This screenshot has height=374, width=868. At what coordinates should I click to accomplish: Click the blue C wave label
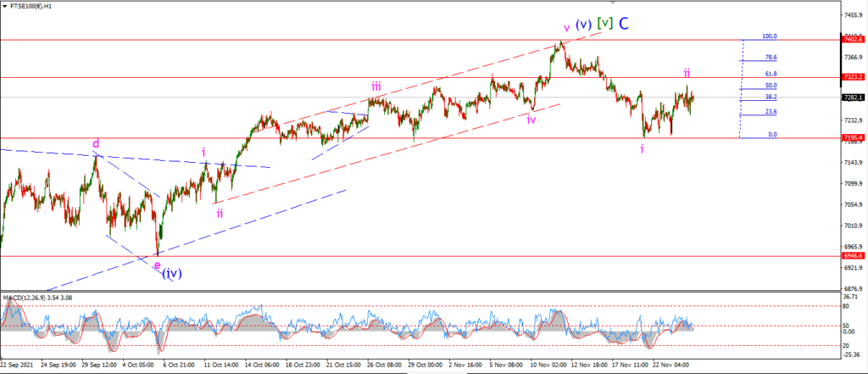623,23
